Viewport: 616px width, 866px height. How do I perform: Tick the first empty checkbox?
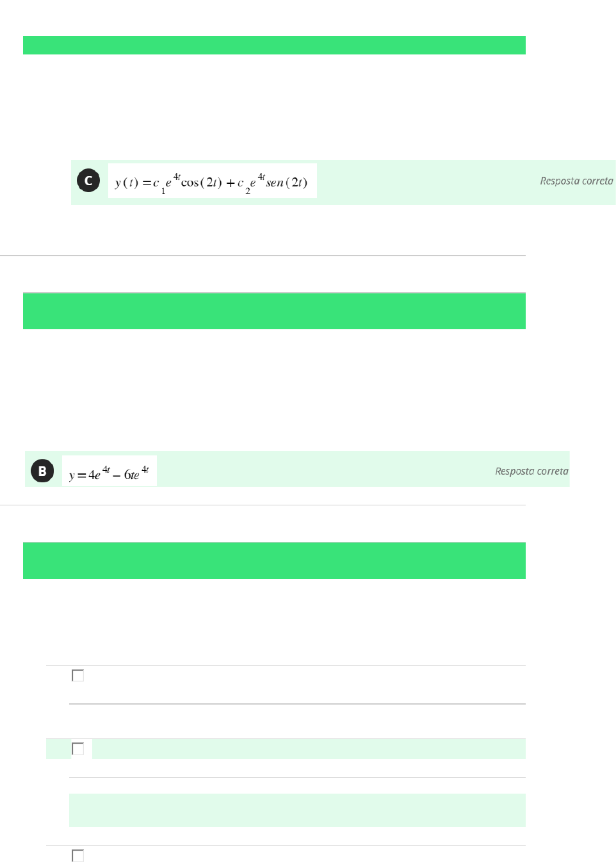(78, 676)
